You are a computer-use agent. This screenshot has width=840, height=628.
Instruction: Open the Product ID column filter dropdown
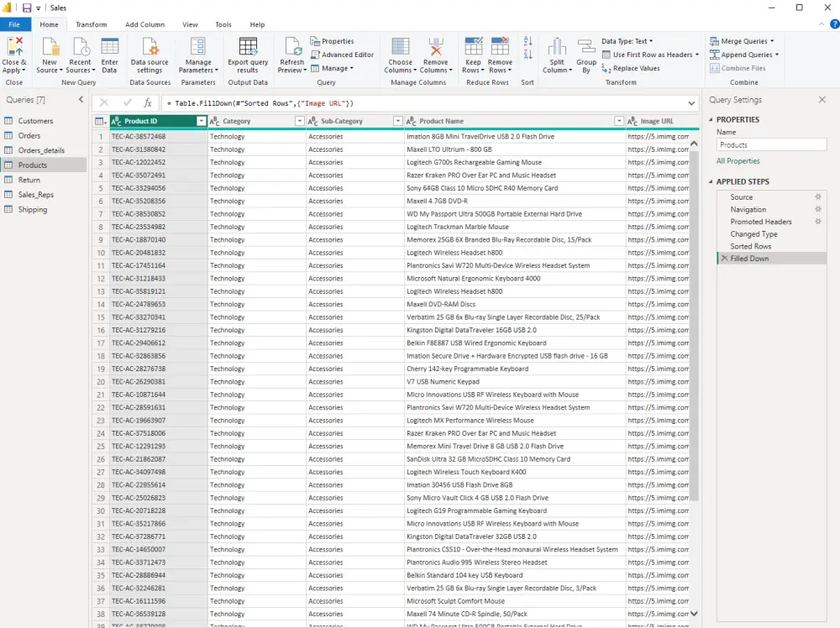[201, 122]
